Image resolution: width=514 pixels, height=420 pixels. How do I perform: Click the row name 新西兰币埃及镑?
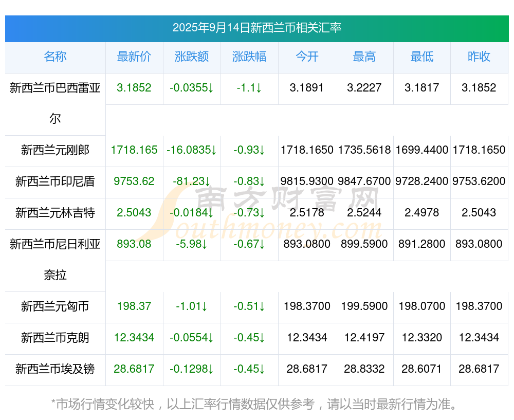pos(55,369)
